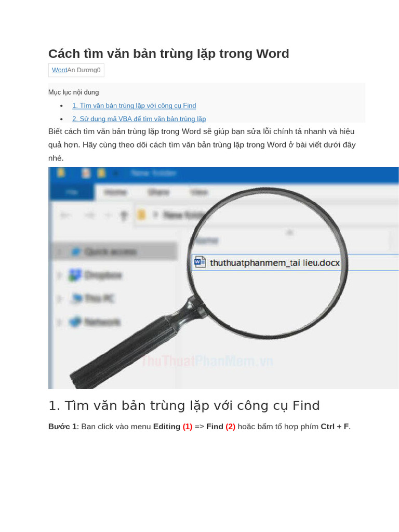Click the up arrow navigation icon
The height and width of the screenshot is (532, 399).
124,215
